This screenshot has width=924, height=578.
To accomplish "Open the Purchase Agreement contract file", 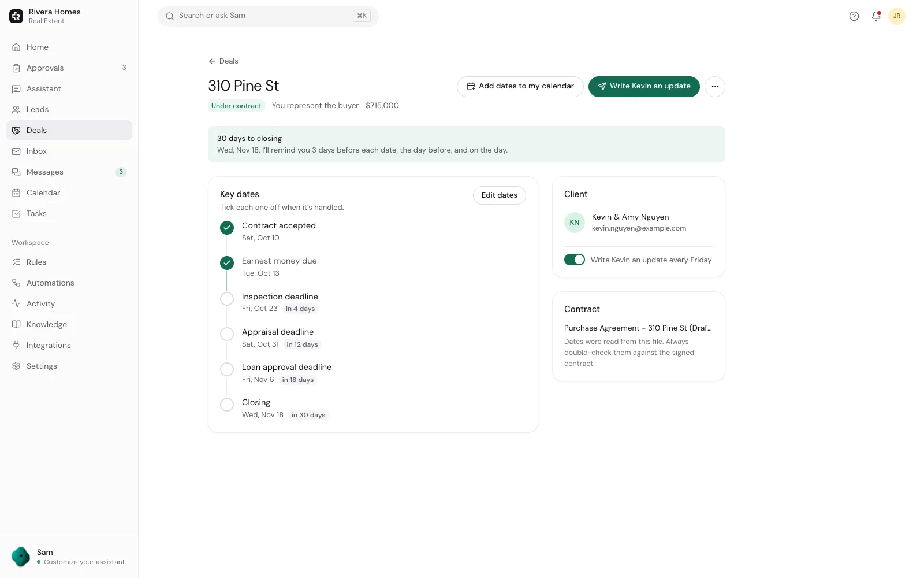I will [638, 328].
